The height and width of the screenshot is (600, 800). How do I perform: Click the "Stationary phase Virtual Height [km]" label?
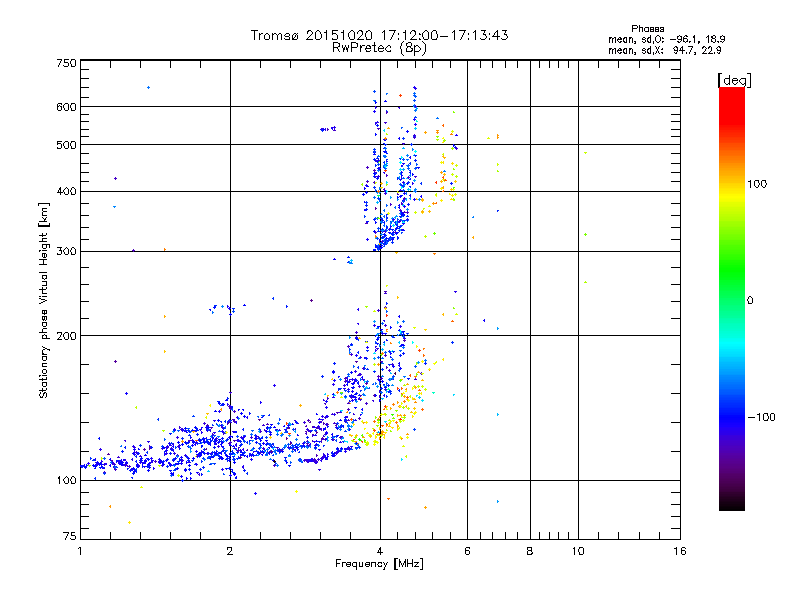[44, 301]
